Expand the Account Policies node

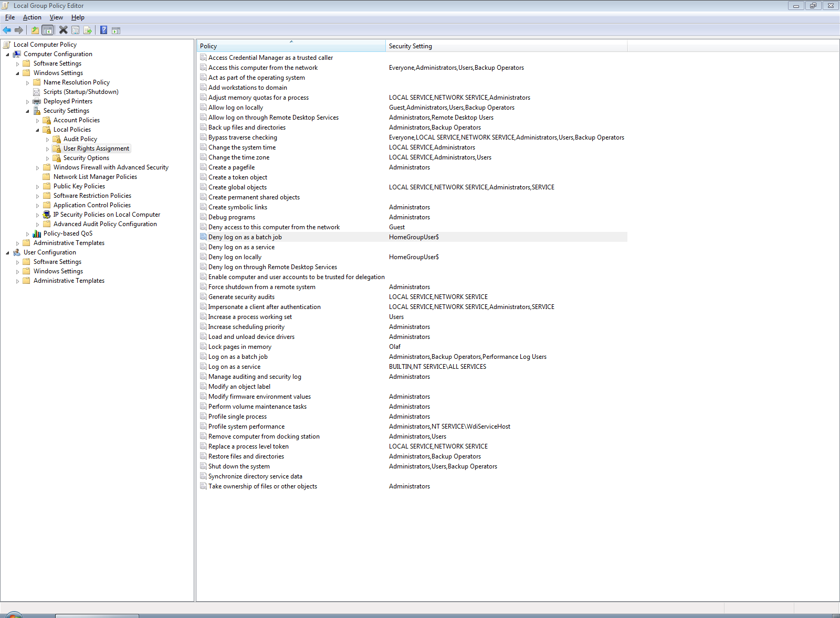(37, 121)
